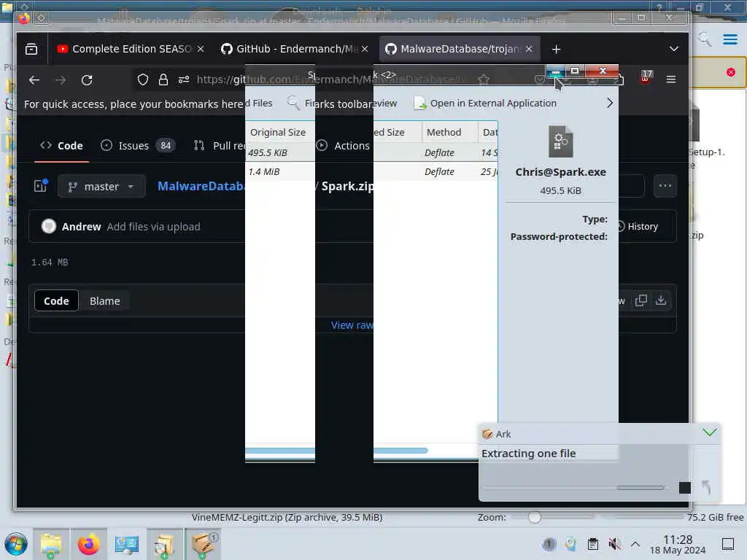Open the tab list dropdown chevron in Firefox
This screenshot has height=560, width=747.
tap(673, 49)
